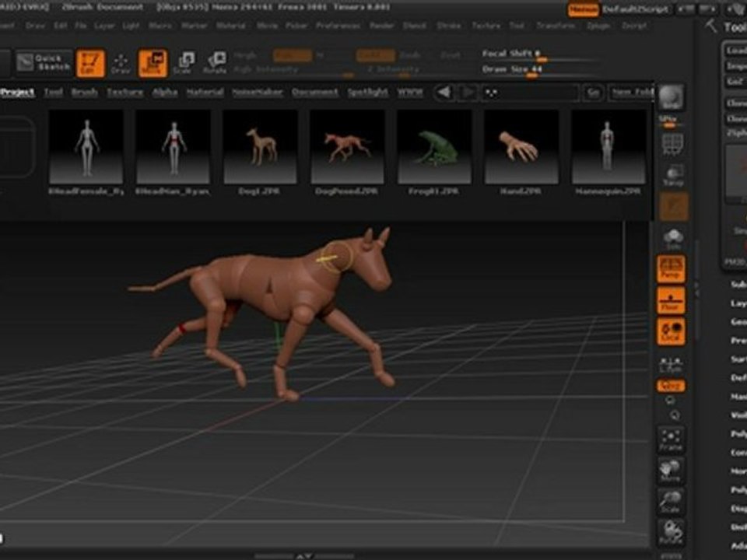Switch to Lightbox Tool tab
The width and height of the screenshot is (747, 560).
[54, 93]
